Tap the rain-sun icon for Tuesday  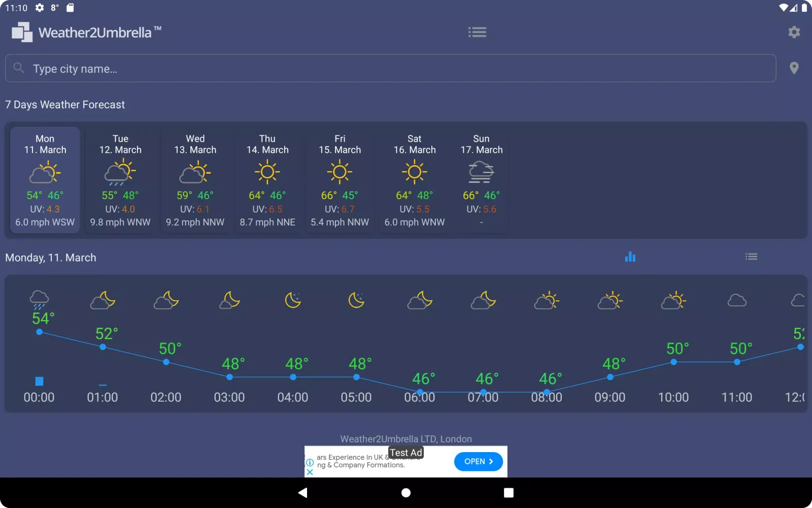tap(120, 172)
